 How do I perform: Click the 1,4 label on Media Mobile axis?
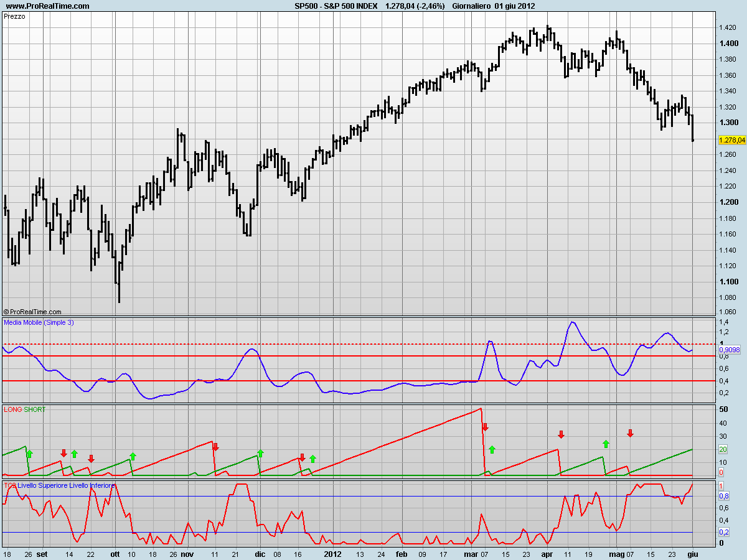(x=723, y=322)
